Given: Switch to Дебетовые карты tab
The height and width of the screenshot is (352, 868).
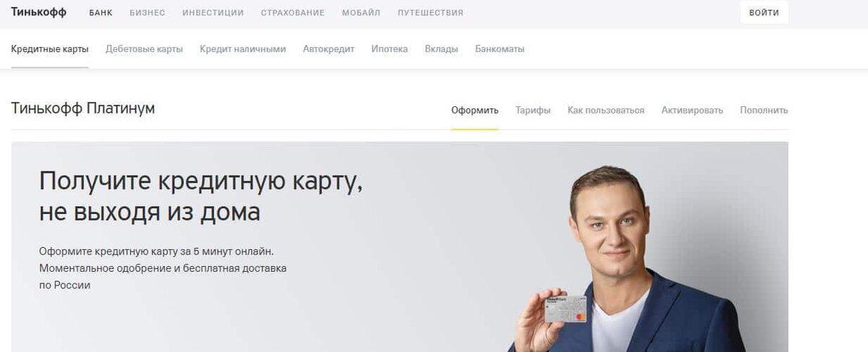Looking at the screenshot, I should tap(144, 49).
